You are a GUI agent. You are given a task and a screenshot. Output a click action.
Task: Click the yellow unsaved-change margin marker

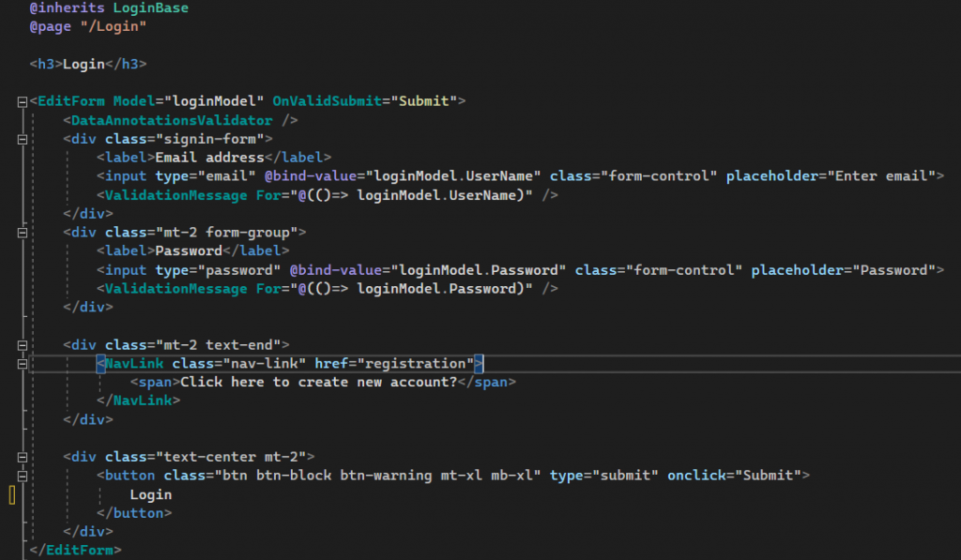tap(11, 494)
